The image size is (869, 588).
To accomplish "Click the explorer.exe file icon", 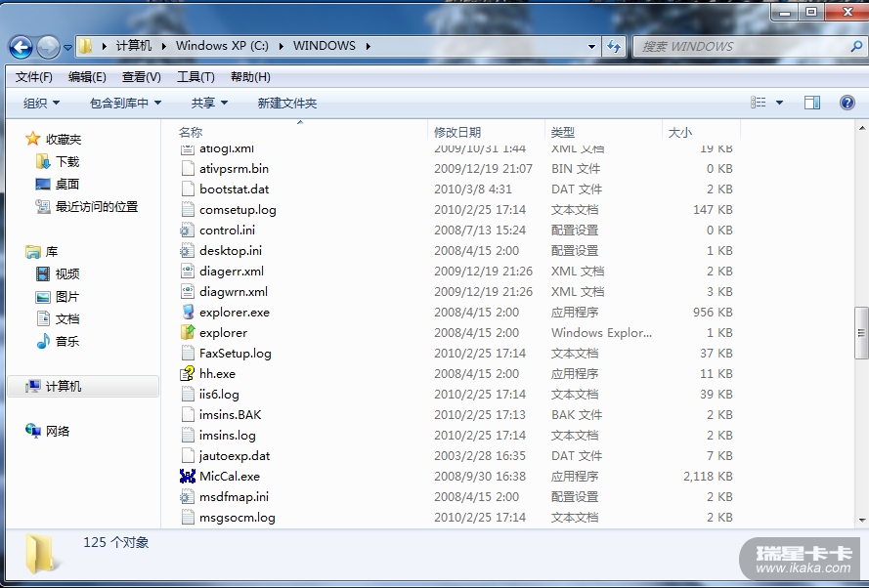I will coord(188,312).
